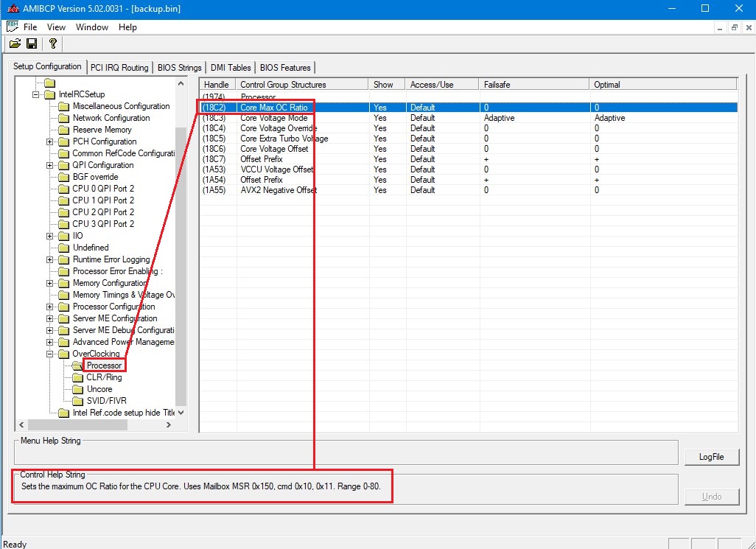This screenshot has width=756, height=549.
Task: Click the Processor folder icon under OverClocking
Action: [x=77, y=366]
